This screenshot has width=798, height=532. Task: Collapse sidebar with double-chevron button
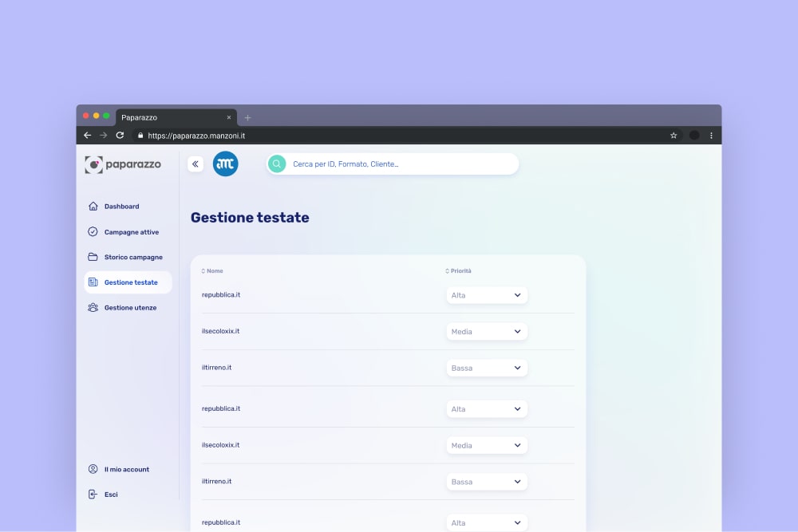(196, 164)
